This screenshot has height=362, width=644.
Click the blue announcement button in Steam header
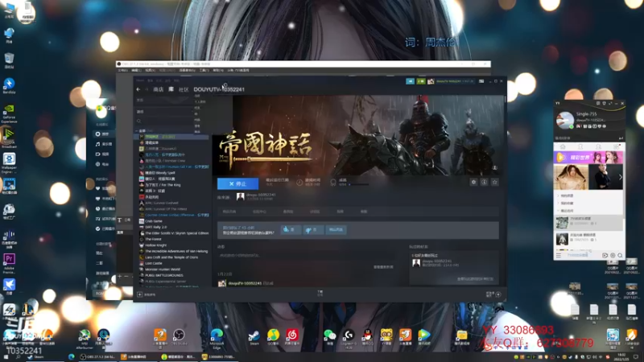(x=410, y=81)
